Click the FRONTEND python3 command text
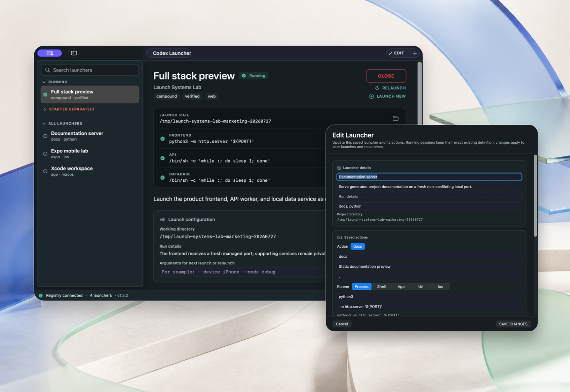 point(212,141)
